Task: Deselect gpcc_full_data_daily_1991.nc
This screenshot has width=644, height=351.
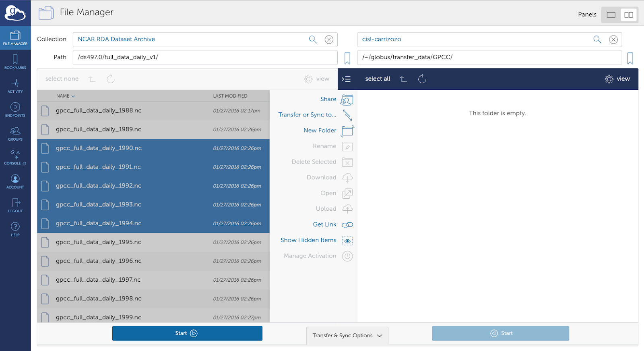Action: pos(153,167)
